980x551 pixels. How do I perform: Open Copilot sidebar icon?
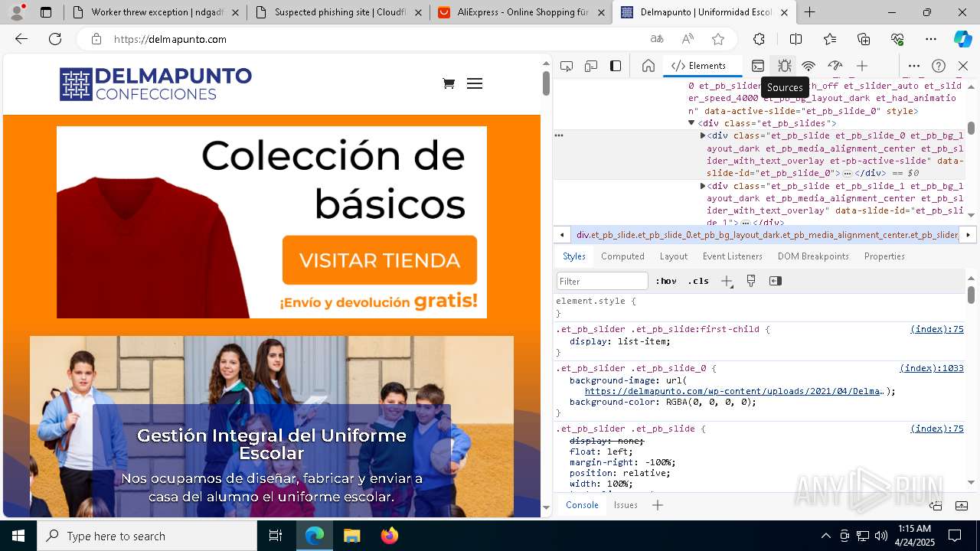[x=962, y=39]
